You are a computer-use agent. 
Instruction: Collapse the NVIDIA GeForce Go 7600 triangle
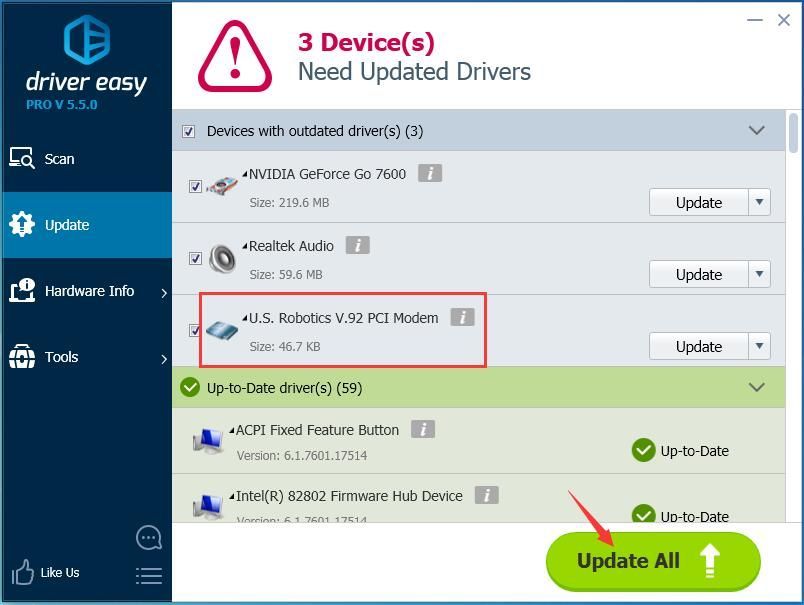click(245, 174)
